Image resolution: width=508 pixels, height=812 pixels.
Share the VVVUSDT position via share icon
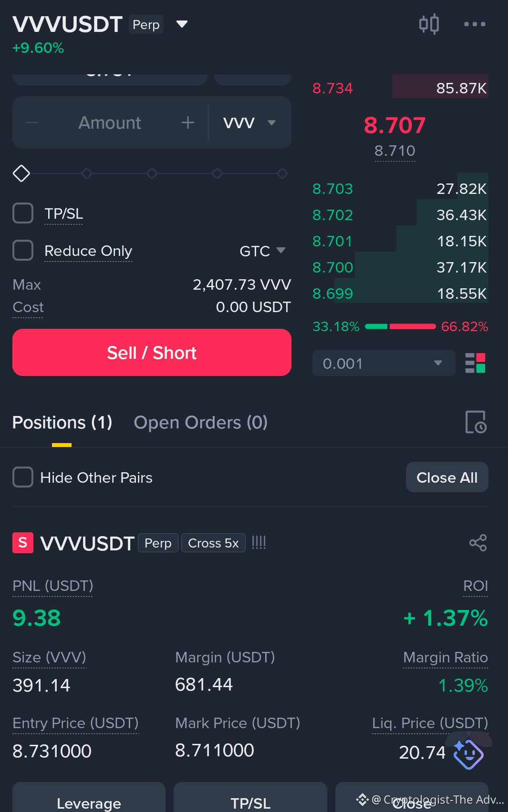pyautogui.click(x=478, y=543)
